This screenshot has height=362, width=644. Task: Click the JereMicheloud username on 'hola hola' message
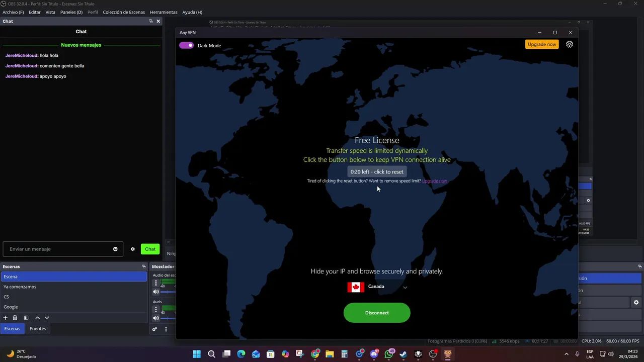(22, 56)
